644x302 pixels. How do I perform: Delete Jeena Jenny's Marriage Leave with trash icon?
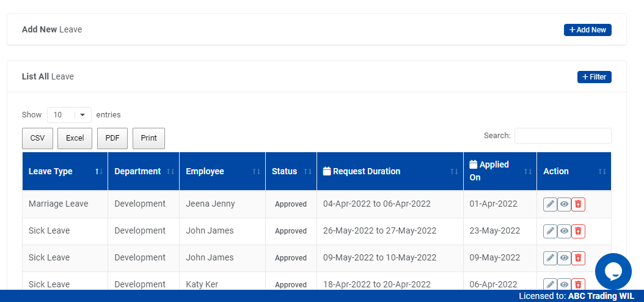click(578, 204)
